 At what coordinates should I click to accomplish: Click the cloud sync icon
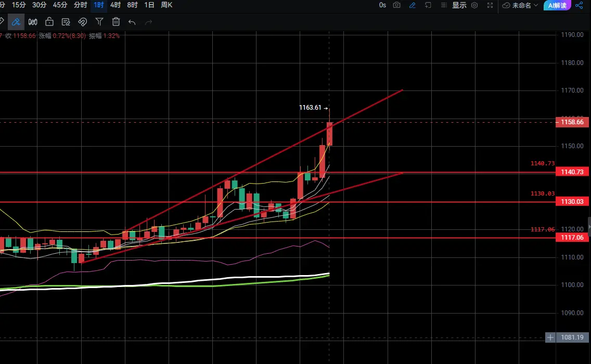tap(506, 5)
